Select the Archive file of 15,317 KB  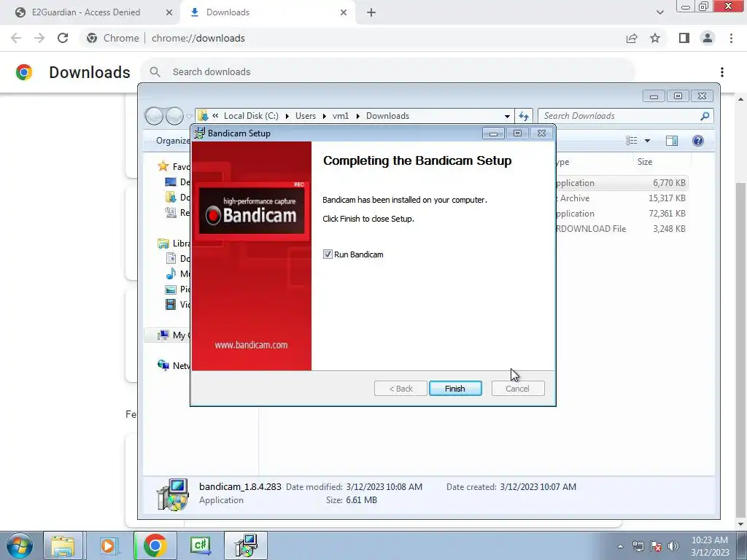622,198
